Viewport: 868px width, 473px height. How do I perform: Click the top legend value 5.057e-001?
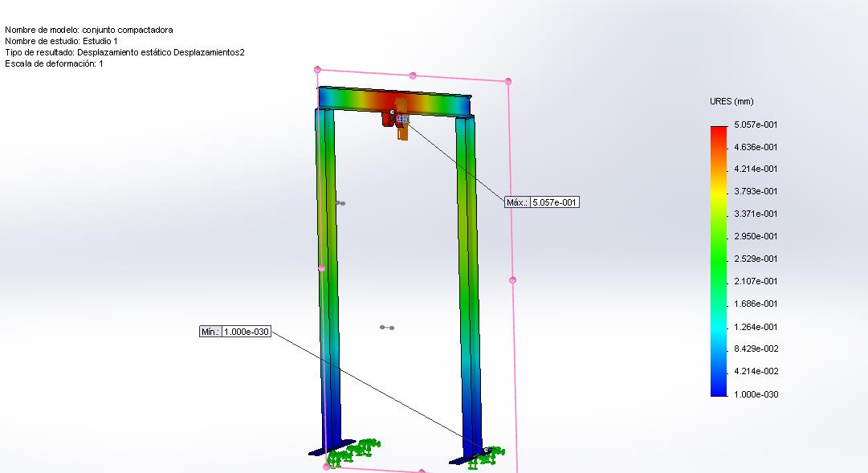coord(756,124)
